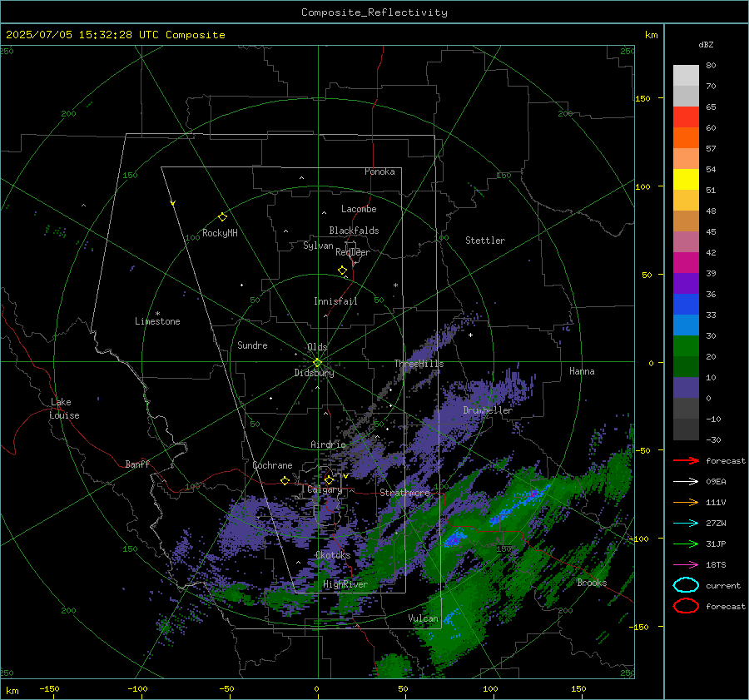Click the red forecast ellipse icon
This screenshot has height=700, width=749.
point(686,606)
